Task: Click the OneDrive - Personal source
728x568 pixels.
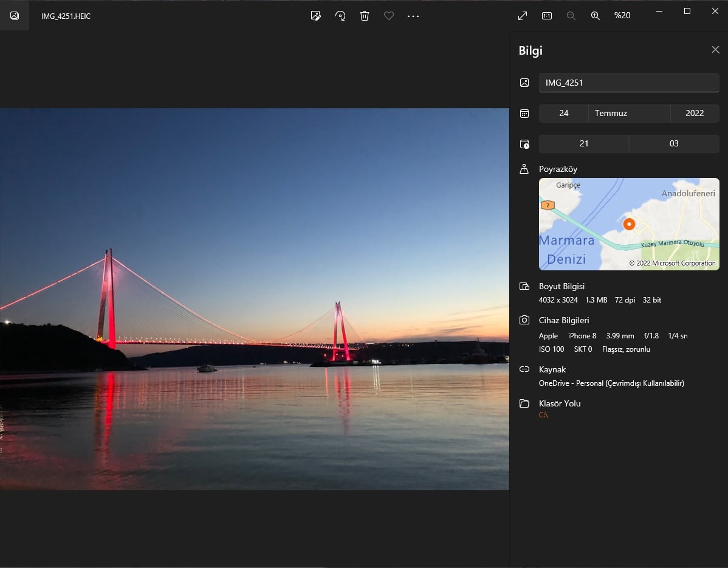Action: tap(611, 383)
